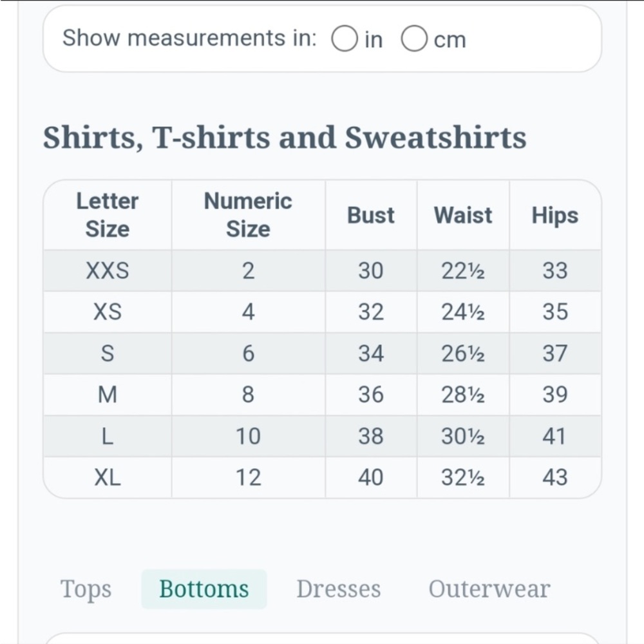Click the S size row label
Screen dimensions: 644x644
pos(108,353)
